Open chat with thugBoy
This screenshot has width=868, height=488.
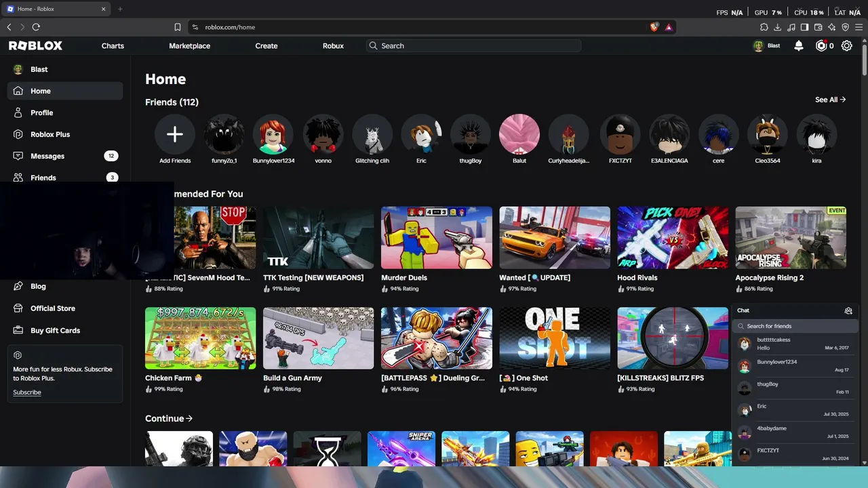794,388
